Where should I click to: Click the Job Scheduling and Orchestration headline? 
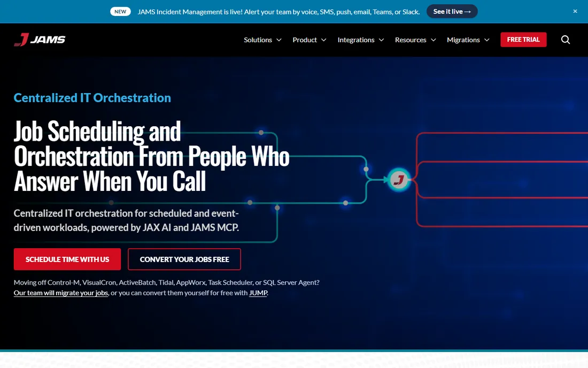tap(151, 156)
